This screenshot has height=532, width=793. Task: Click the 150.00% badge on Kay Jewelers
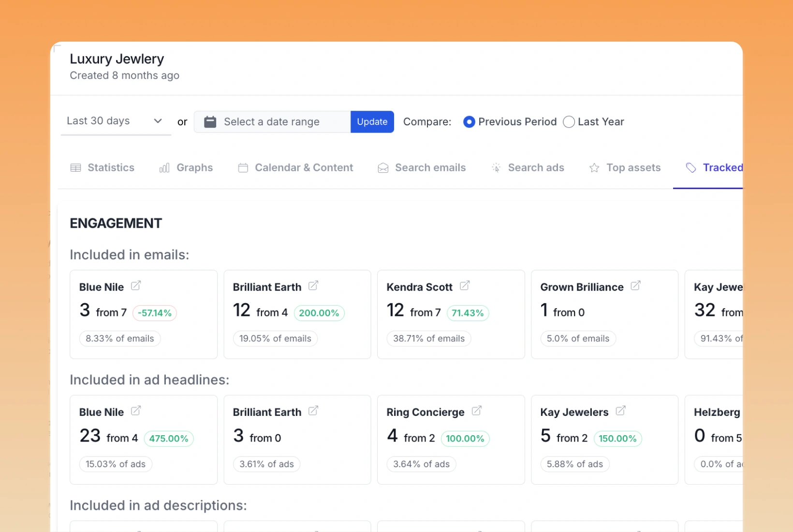click(x=617, y=439)
